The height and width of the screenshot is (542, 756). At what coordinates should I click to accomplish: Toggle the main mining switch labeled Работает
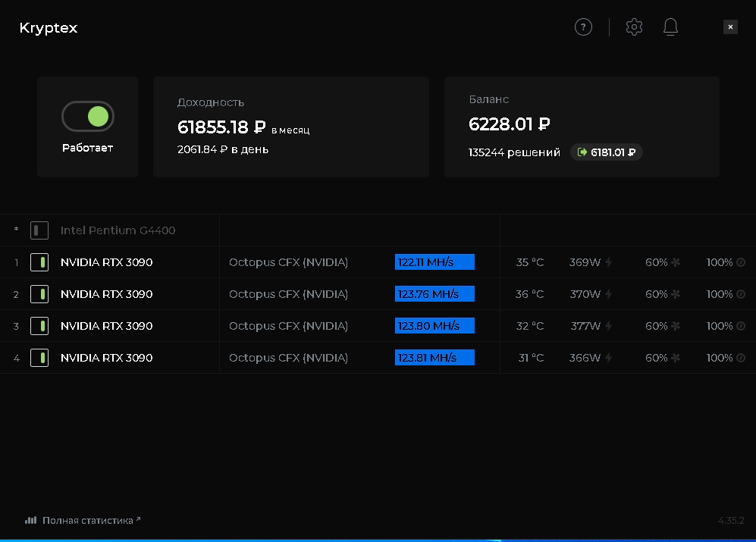tap(88, 116)
